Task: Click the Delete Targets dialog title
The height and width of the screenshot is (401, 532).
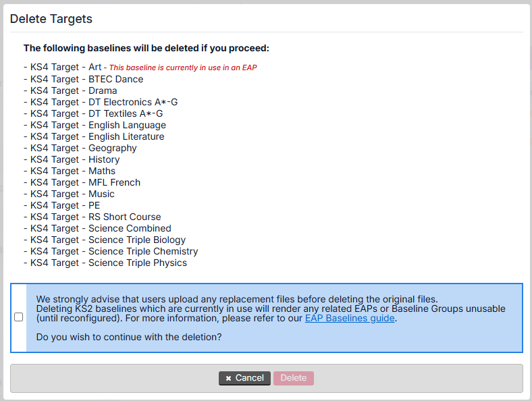Action: (51, 19)
